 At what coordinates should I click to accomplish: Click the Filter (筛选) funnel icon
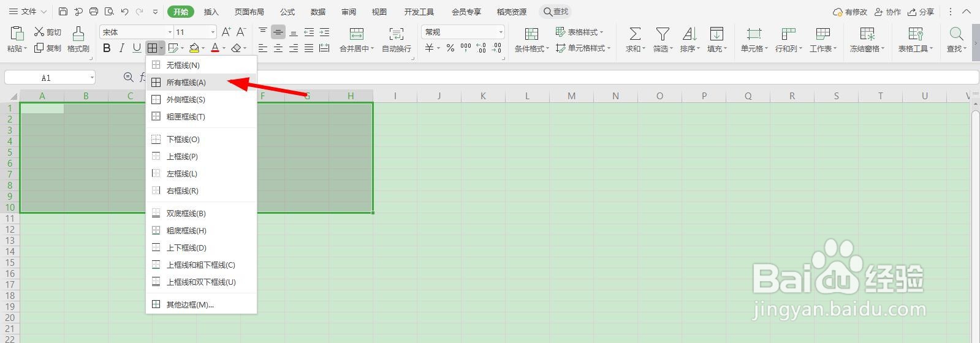coord(662,33)
